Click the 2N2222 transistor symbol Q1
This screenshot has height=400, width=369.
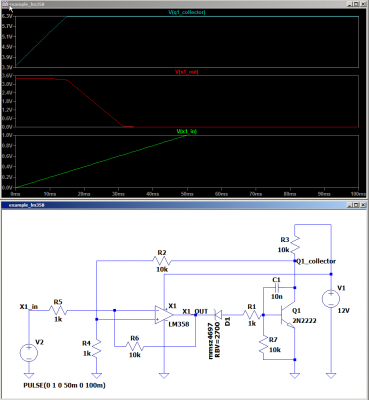pyautogui.click(x=288, y=315)
